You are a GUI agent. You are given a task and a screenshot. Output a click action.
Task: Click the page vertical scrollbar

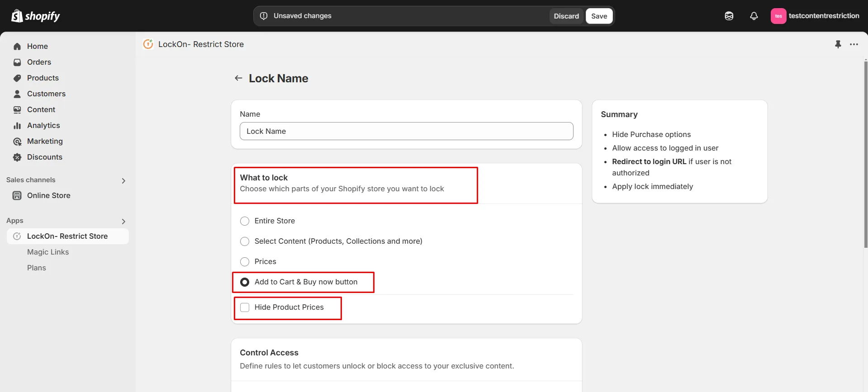pyautogui.click(x=866, y=154)
